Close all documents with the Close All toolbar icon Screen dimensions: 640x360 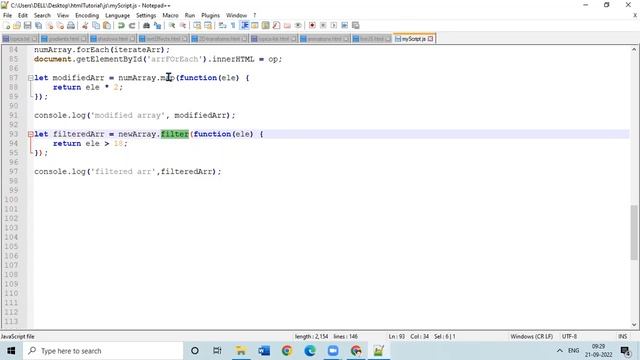60,25
